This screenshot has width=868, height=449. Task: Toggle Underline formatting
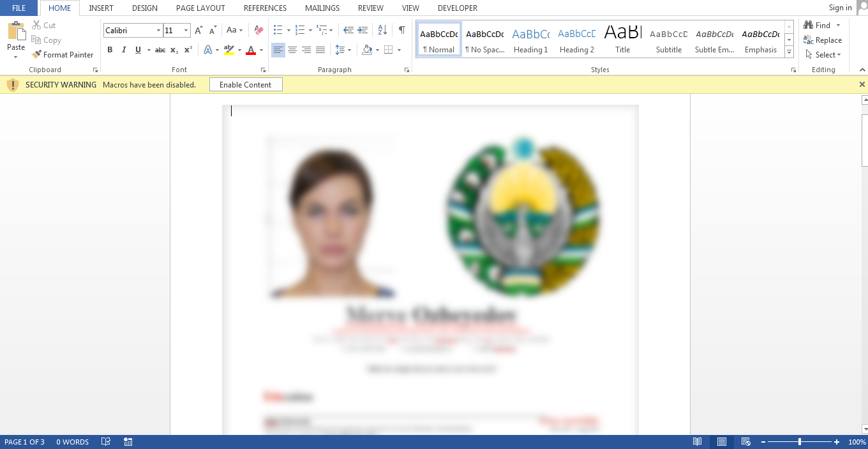(138, 50)
